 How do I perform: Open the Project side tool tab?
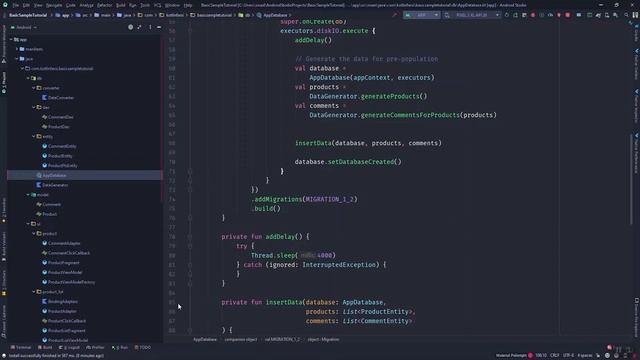[x=4, y=83]
